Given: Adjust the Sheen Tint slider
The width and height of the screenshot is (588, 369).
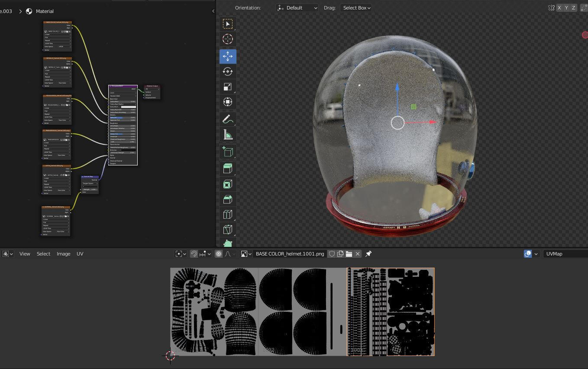Looking at the screenshot, I should tap(123, 134).
